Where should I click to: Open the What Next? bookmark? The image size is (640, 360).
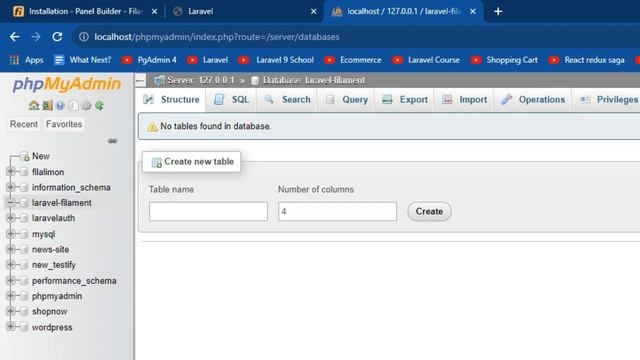click(x=83, y=60)
